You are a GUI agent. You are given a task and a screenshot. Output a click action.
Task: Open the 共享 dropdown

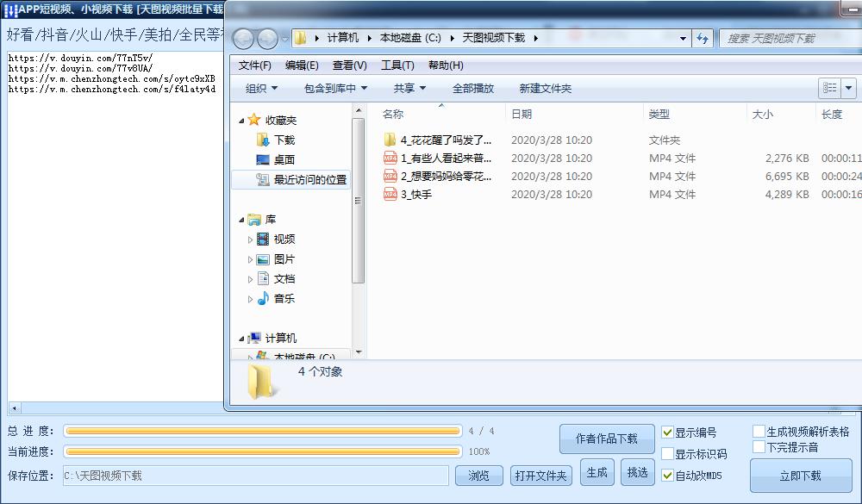coord(409,88)
